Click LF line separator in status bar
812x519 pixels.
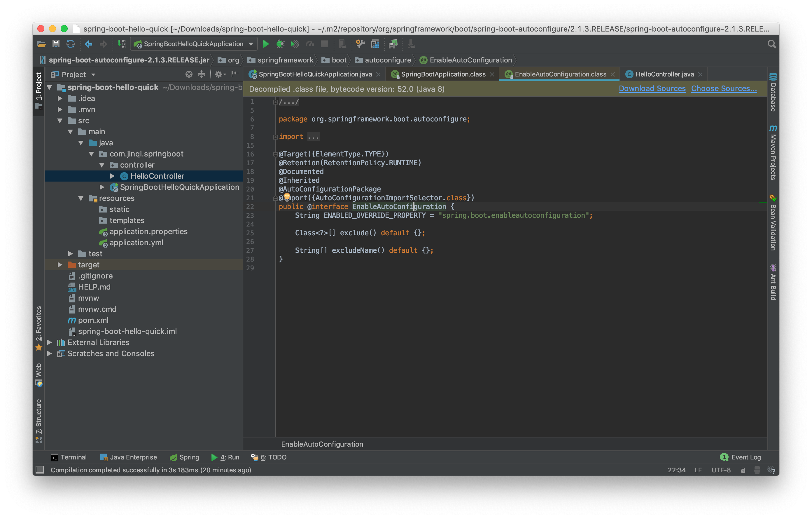point(698,470)
